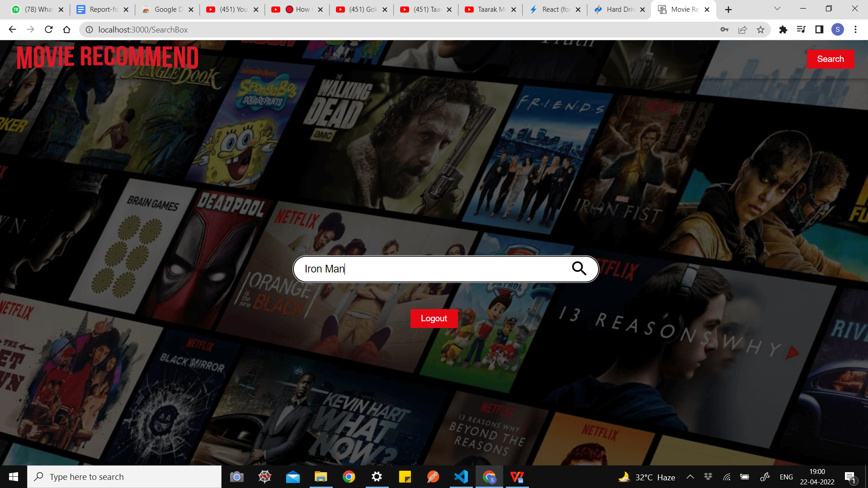
Task: Click the Logout button
Action: [434, 318]
